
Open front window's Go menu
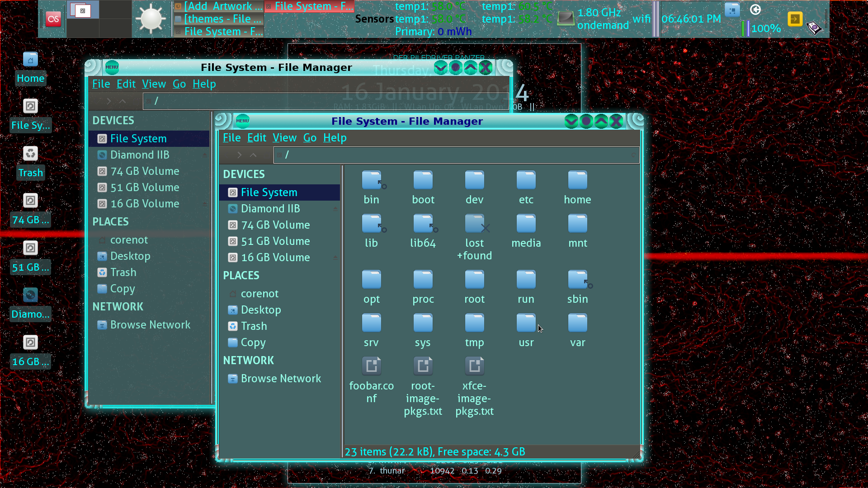pyautogui.click(x=310, y=138)
